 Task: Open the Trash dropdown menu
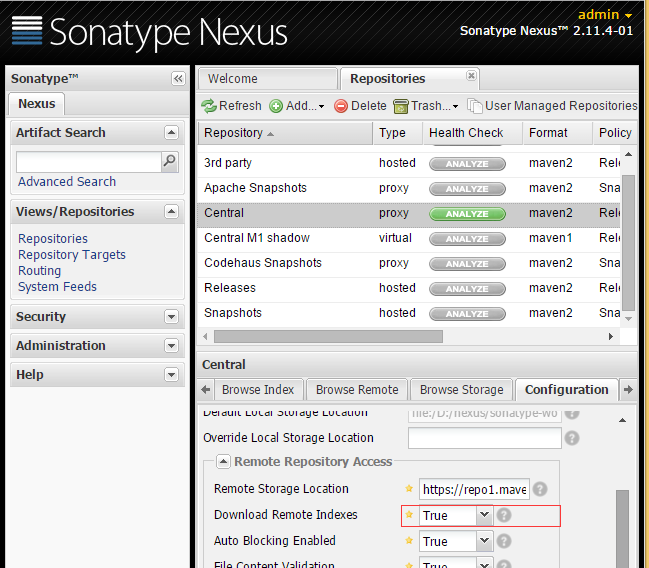[425, 106]
